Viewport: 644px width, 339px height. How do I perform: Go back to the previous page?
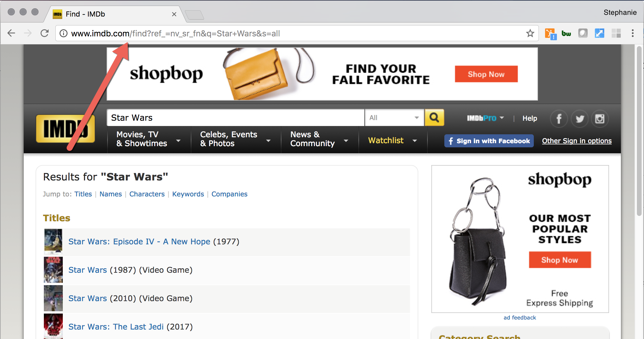tap(11, 33)
